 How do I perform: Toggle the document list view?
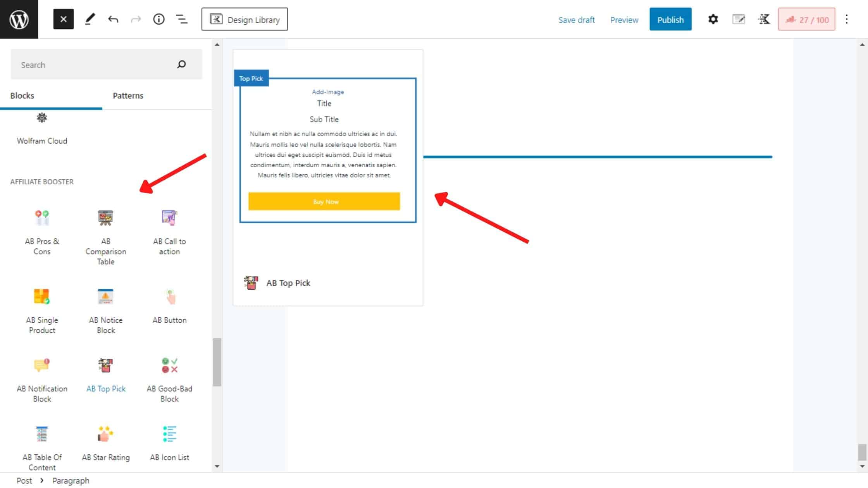pyautogui.click(x=182, y=19)
